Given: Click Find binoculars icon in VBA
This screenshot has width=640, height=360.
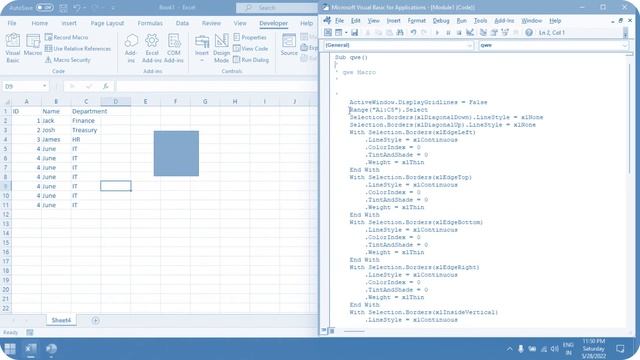Looking at the screenshot, I should 400,33.
